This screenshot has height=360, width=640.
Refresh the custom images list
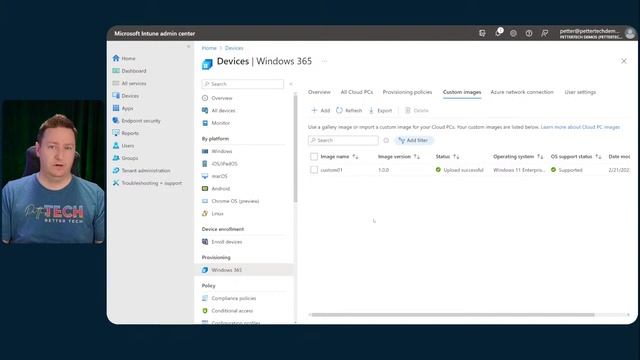(x=349, y=110)
